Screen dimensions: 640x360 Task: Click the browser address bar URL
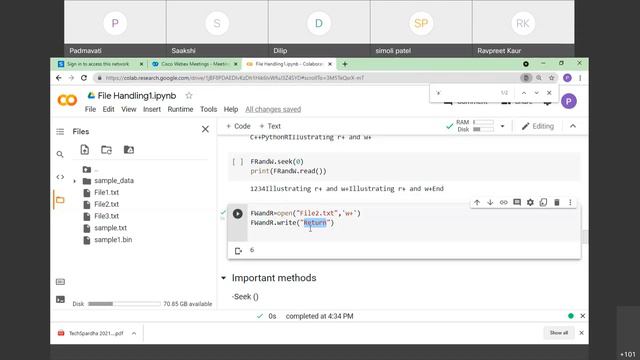[235, 78]
